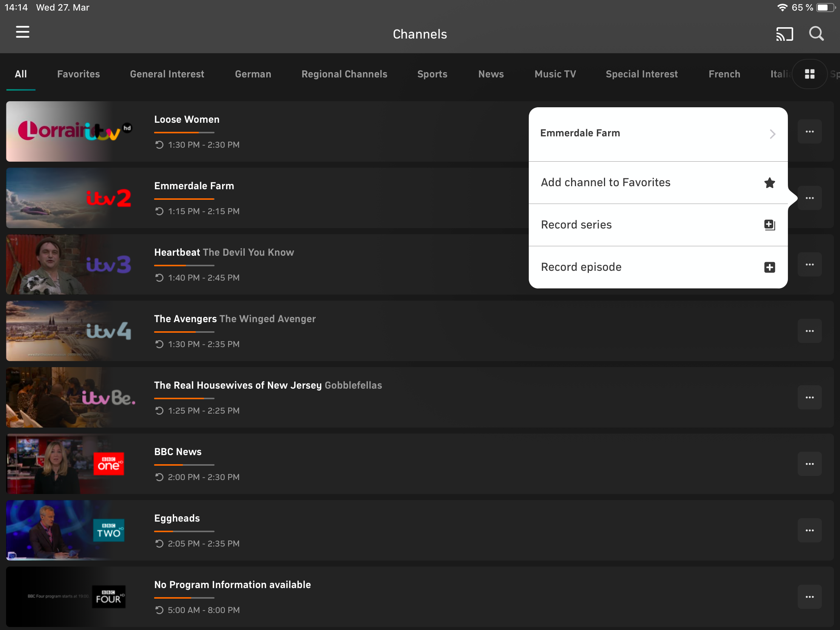Click the Record series plus icon
This screenshot has width=840, height=630.
point(769,225)
